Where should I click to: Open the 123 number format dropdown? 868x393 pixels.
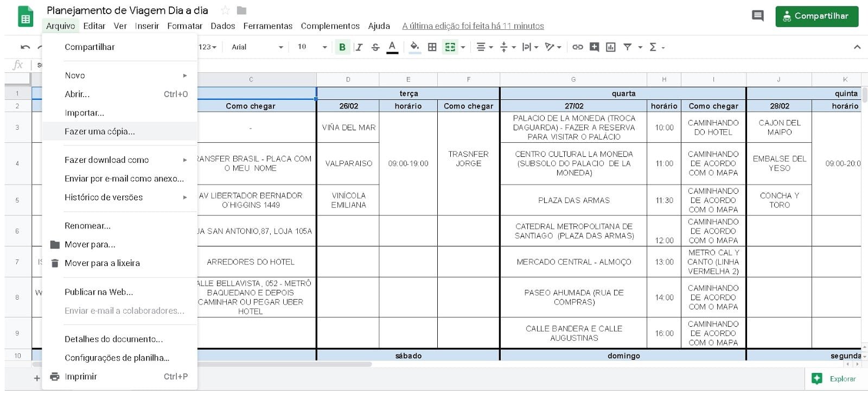[x=207, y=47]
